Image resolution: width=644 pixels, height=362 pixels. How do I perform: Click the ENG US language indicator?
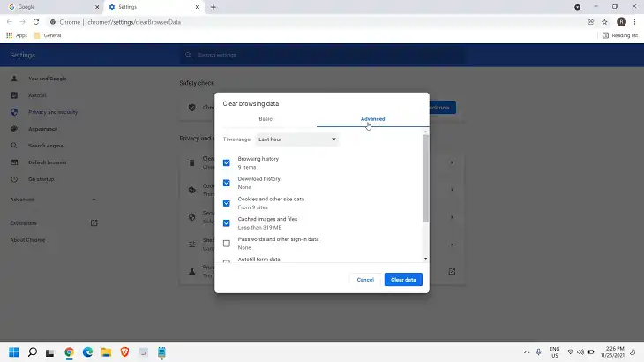click(x=555, y=352)
